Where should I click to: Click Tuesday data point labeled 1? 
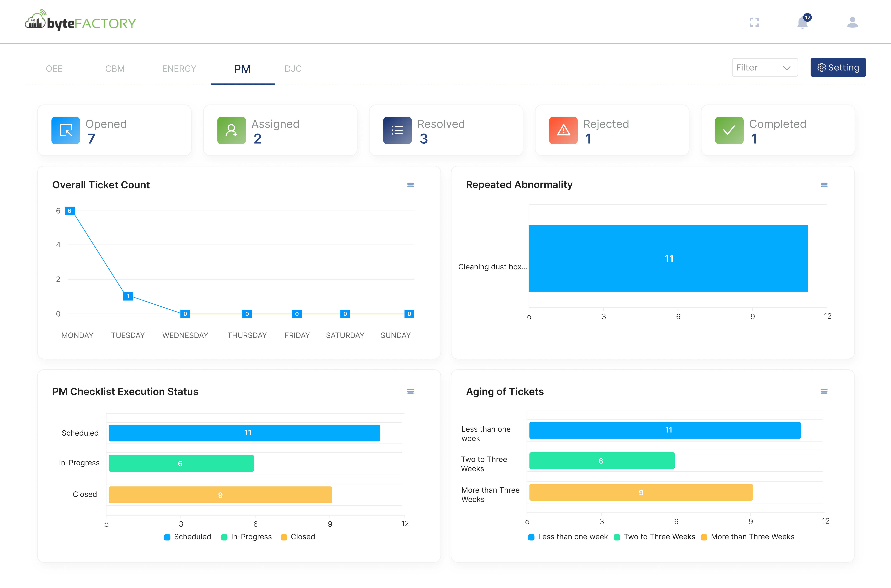tap(128, 296)
